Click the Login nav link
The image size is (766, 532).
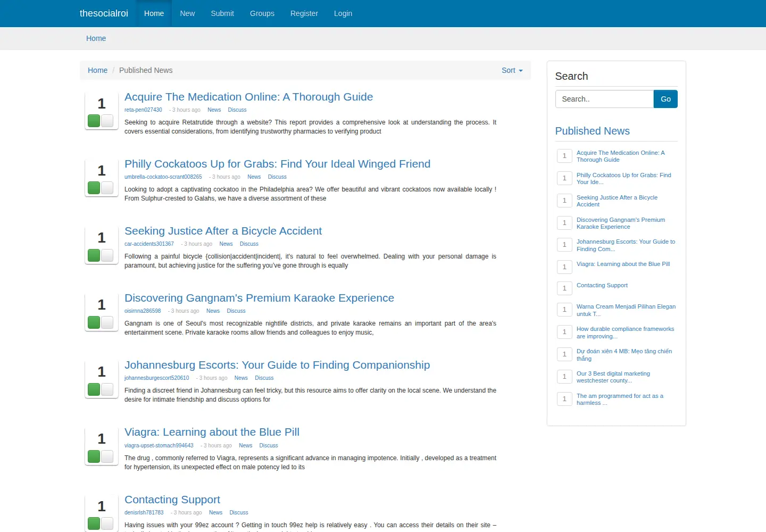point(343,13)
